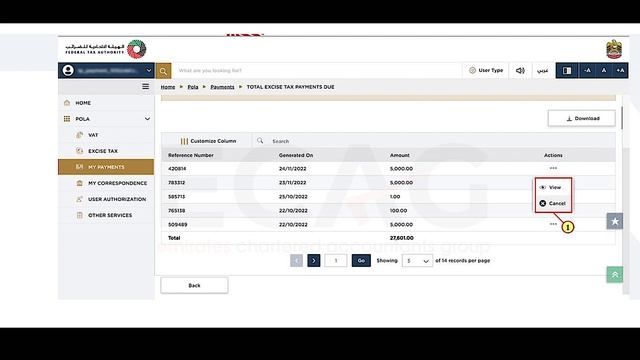This screenshot has width=640, height=360.
Task: Toggle the audio speaker icon
Action: click(x=520, y=70)
